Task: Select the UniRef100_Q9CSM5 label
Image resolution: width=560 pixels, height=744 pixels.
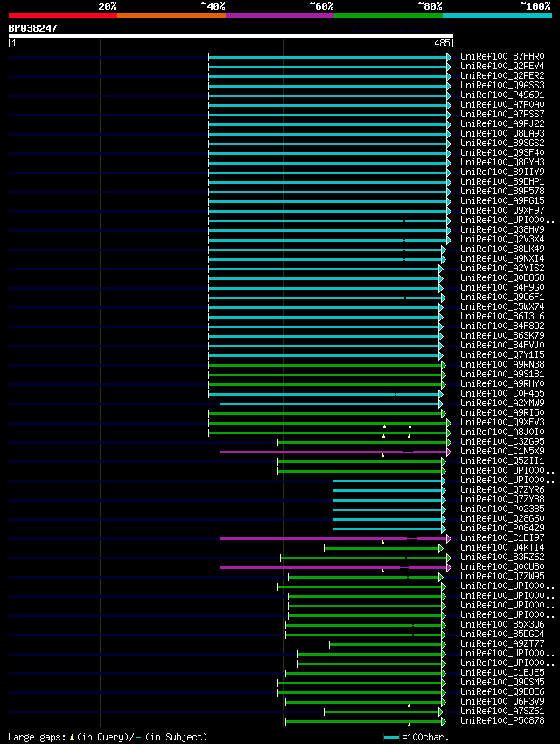Action: [x=502, y=683]
